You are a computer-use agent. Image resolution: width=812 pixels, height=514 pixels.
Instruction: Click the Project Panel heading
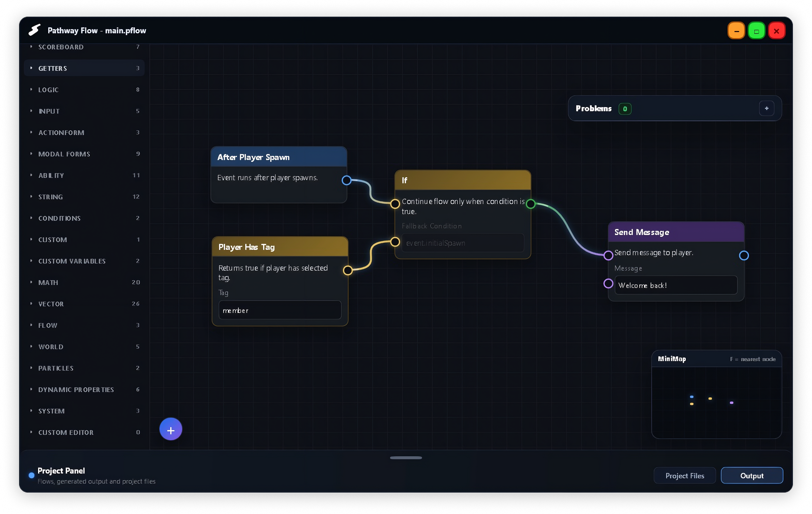coord(61,471)
